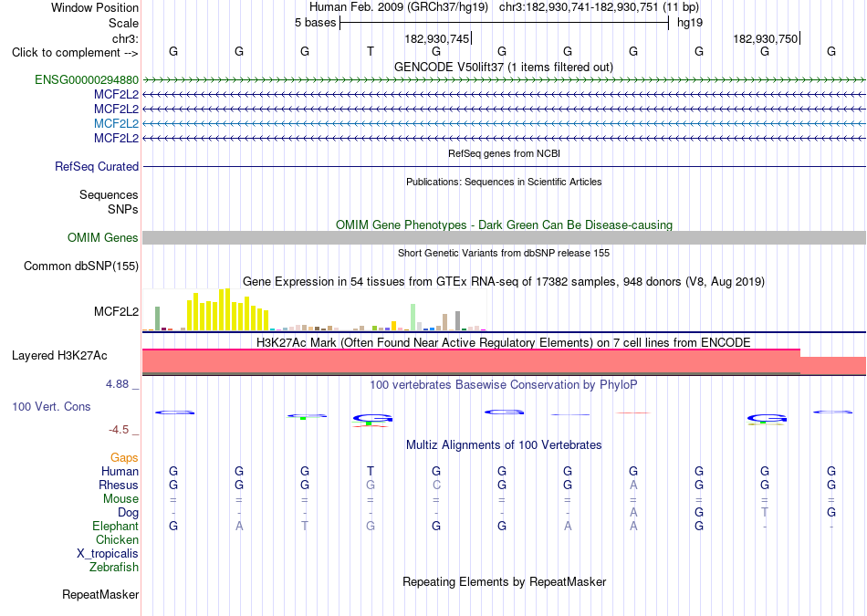The height and width of the screenshot is (616, 867).
Task: Select the Rhesus species label
Action: (119, 485)
